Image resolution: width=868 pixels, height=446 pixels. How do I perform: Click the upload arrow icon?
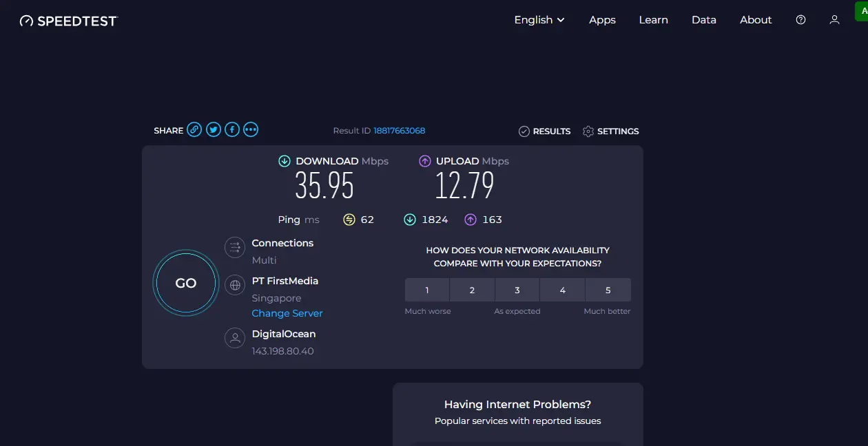click(x=425, y=161)
